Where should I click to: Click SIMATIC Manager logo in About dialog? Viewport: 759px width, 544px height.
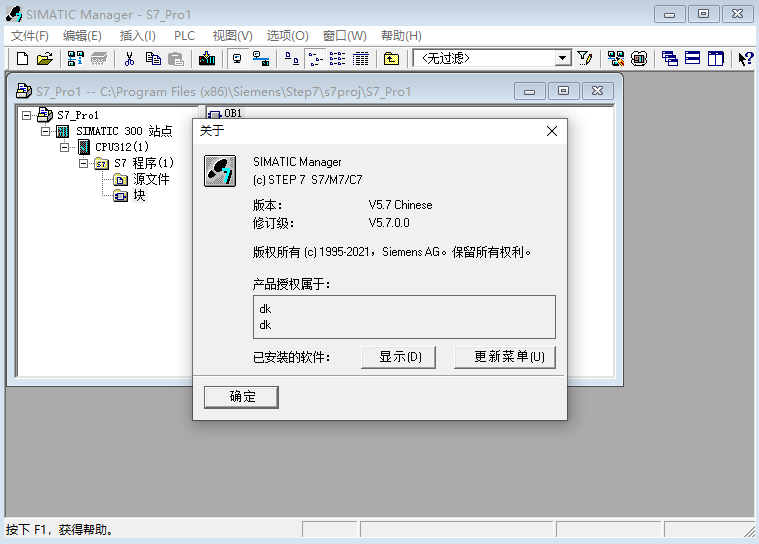tap(220, 171)
